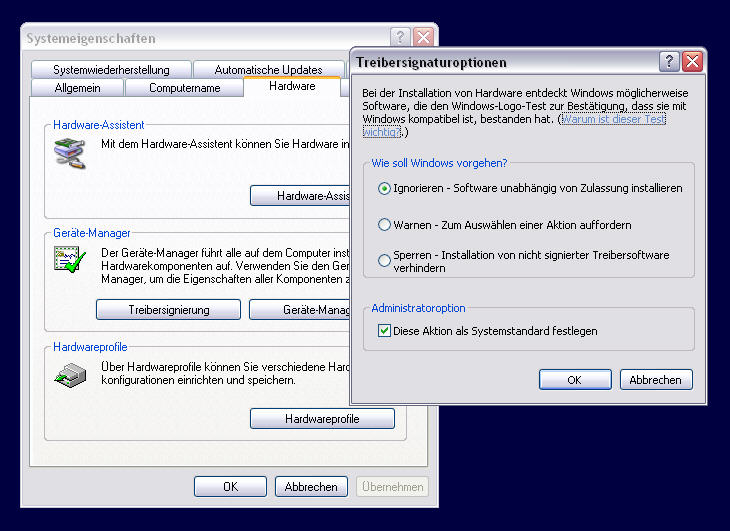Click the 'Administratoroption' group label
730x531 pixels.
pos(418,308)
